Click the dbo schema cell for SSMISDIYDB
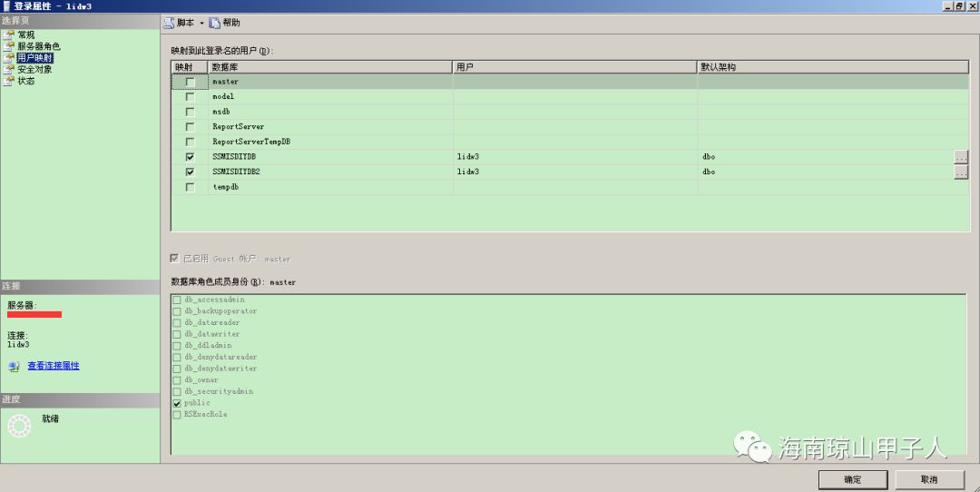Image resolution: width=980 pixels, height=492 pixels. coord(826,157)
